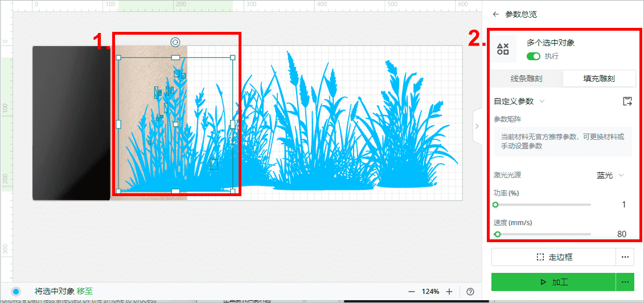
Task: Zoom out with the minus icon
Action: [412, 292]
